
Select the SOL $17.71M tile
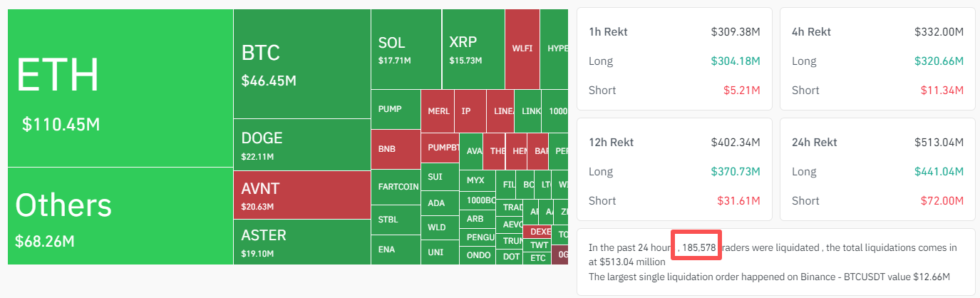click(x=406, y=49)
